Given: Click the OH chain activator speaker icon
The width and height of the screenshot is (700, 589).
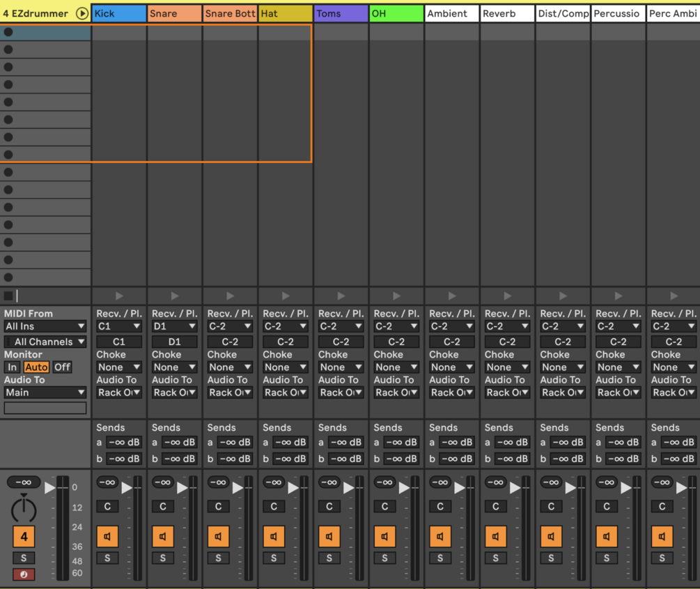Looking at the screenshot, I should [x=384, y=536].
